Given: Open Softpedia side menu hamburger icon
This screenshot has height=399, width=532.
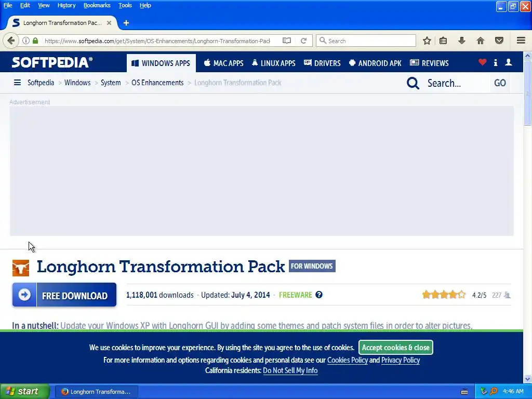Looking at the screenshot, I should click(17, 83).
